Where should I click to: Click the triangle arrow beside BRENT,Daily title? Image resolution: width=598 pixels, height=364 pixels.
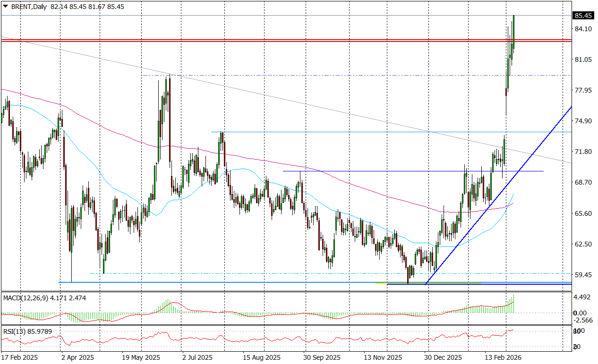tap(6, 7)
